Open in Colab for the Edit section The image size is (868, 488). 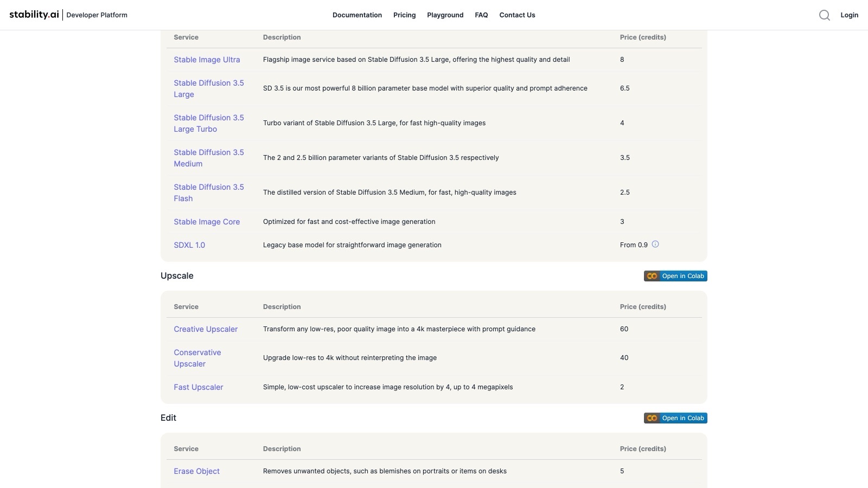click(675, 418)
